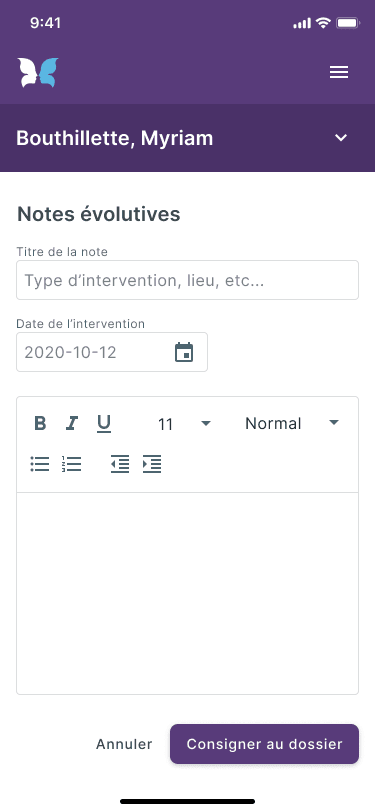Open the Normal paragraph style dropdown

click(292, 424)
